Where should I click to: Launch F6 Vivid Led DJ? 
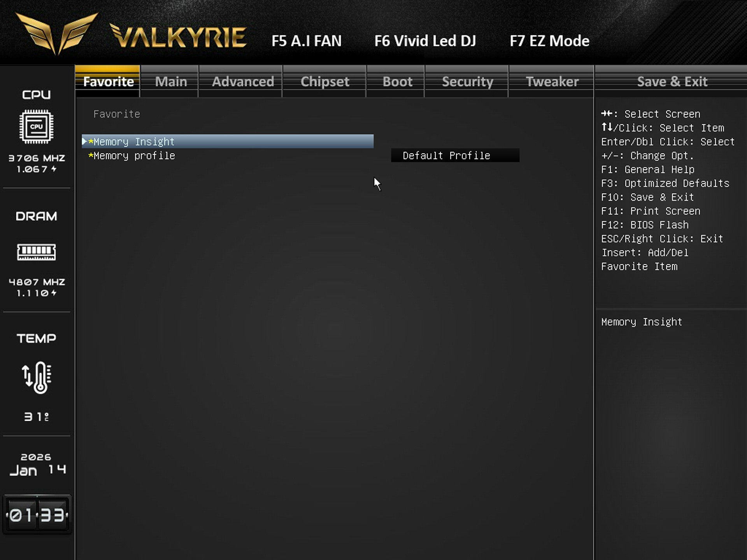coord(425,41)
